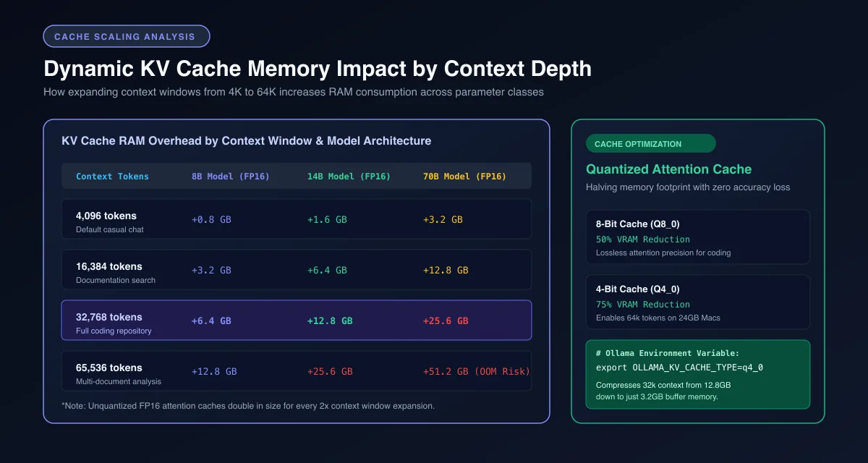Click the KV Cache RAM Overhead table heading
Screen dimensions: 868x463
pos(247,140)
